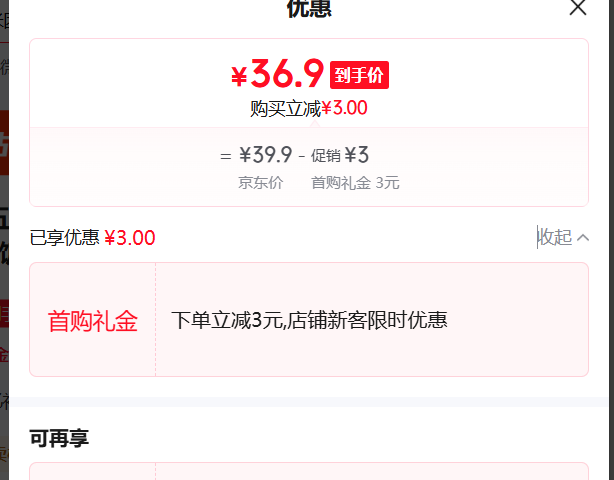The width and height of the screenshot is (614, 480).
Task: Click the dimmed page background on the left
Action: 4,240
